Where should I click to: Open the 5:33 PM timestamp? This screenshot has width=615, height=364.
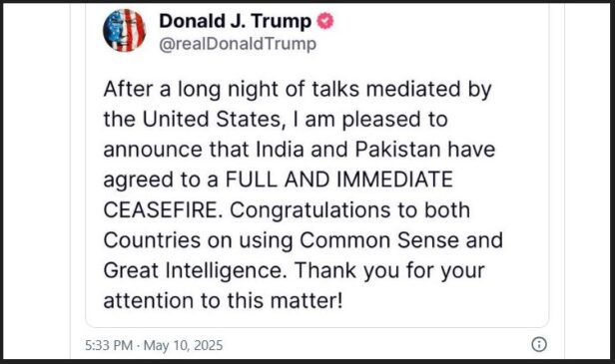(x=109, y=345)
